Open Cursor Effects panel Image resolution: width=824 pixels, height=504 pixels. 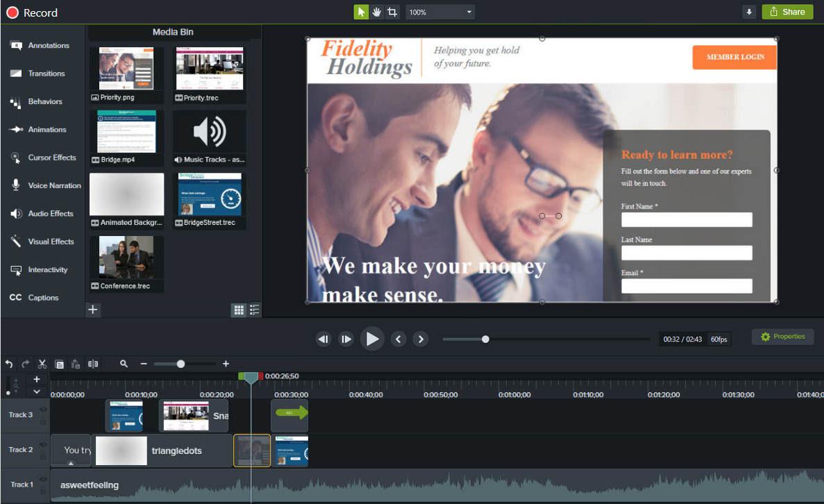click(44, 158)
